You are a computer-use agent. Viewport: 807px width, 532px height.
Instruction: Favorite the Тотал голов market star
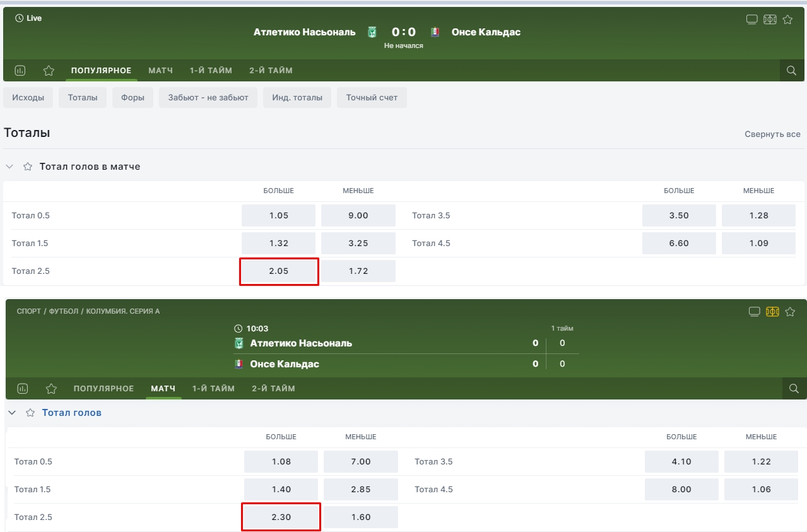coord(30,413)
